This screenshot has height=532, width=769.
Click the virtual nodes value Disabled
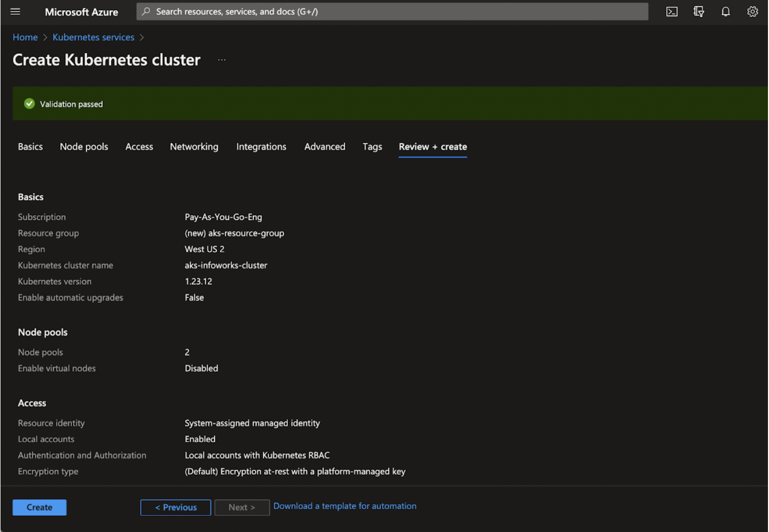coord(202,368)
